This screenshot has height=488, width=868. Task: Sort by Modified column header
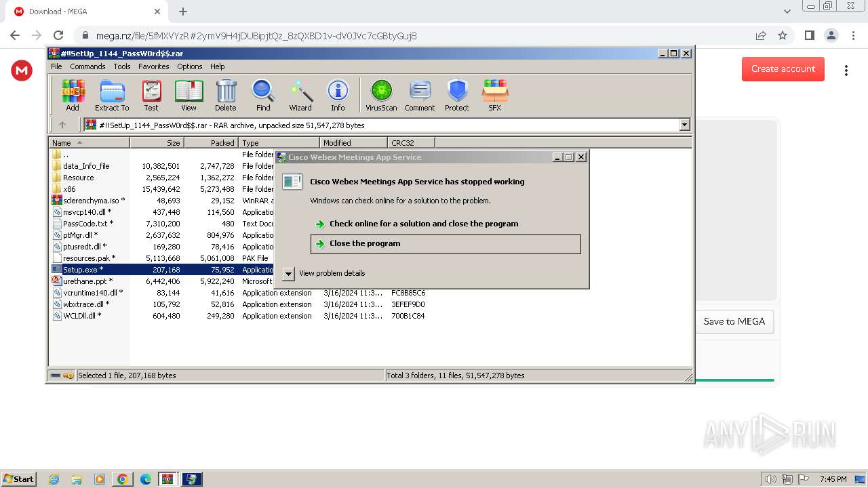[353, 142]
